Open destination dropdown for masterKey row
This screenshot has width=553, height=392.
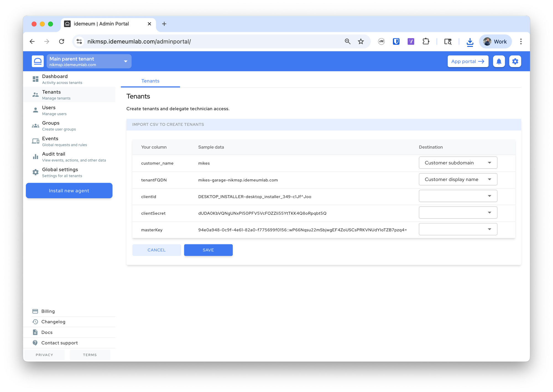[x=458, y=229]
